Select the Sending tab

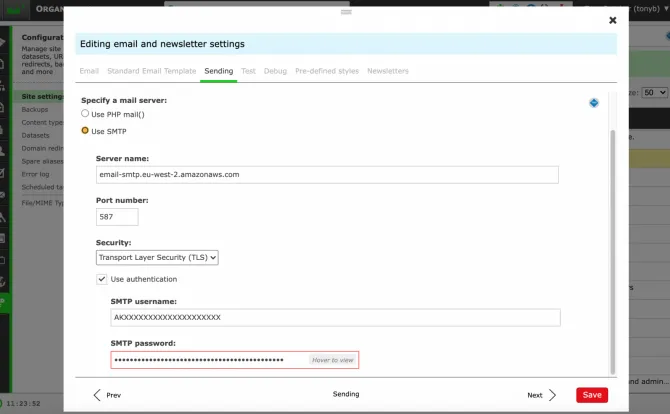pos(219,71)
